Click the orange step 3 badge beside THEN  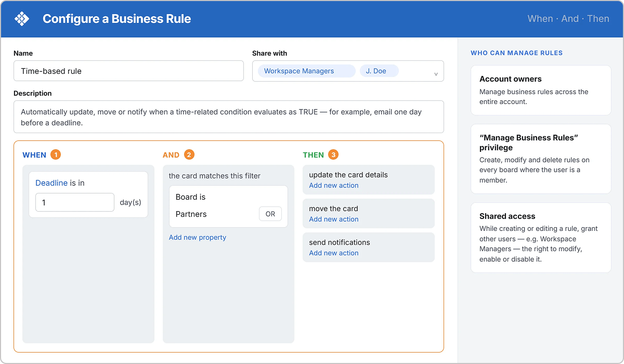333,154
